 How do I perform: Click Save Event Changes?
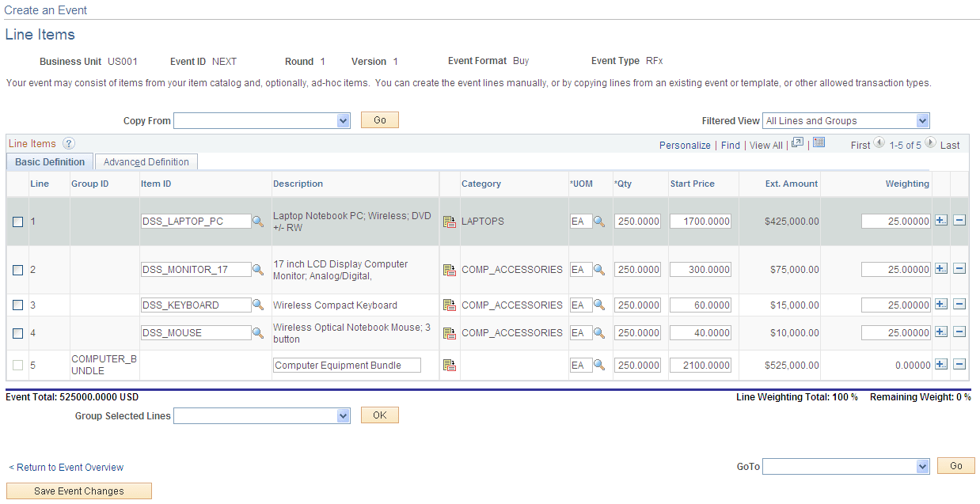(x=78, y=491)
